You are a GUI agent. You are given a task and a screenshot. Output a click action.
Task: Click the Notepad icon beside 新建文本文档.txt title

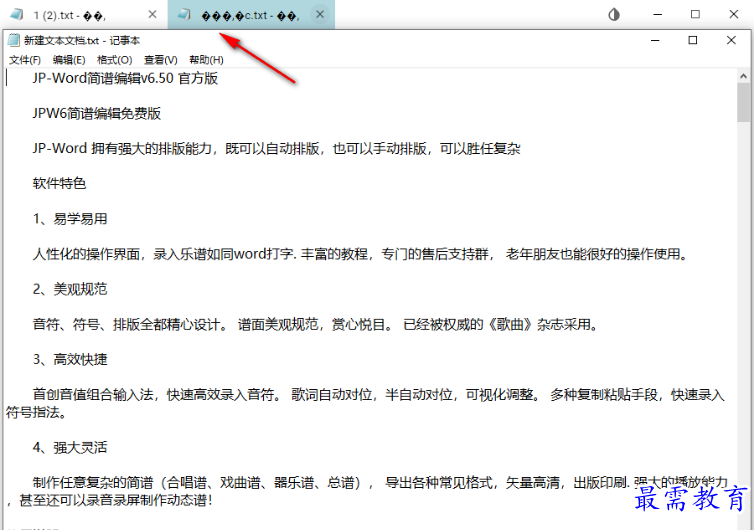coord(14,41)
